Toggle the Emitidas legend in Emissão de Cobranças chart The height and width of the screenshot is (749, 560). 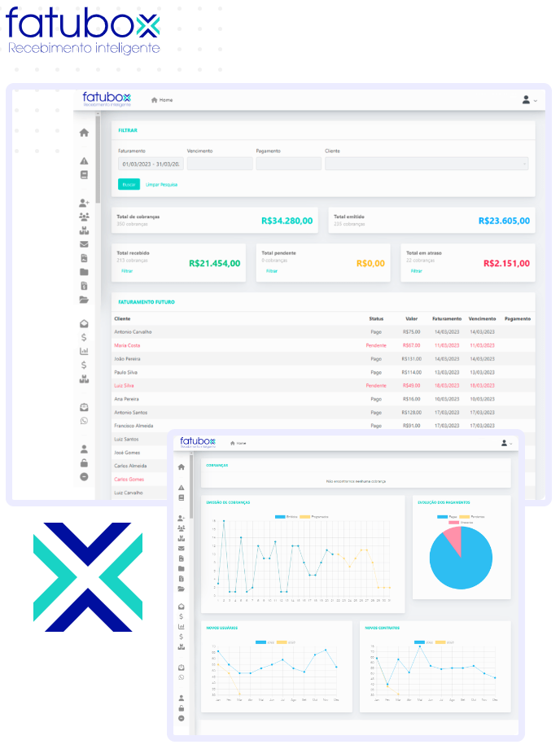click(x=285, y=517)
